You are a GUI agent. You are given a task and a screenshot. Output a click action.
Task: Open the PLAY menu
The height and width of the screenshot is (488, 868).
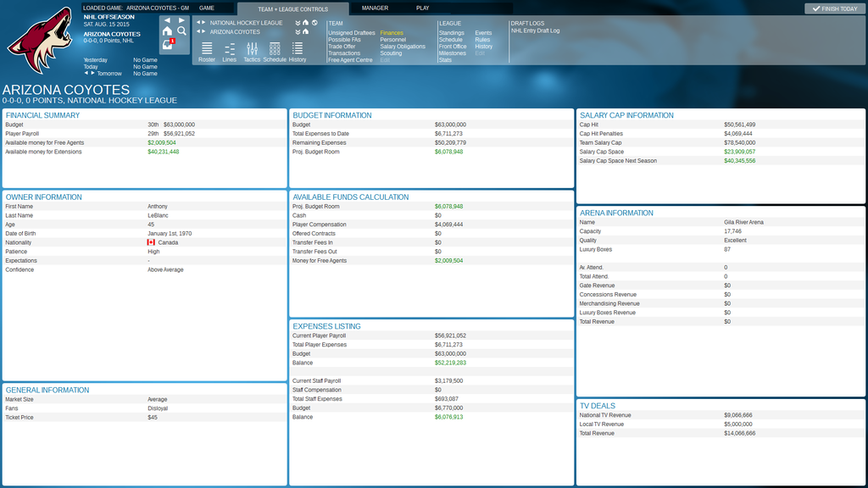pyautogui.click(x=422, y=8)
